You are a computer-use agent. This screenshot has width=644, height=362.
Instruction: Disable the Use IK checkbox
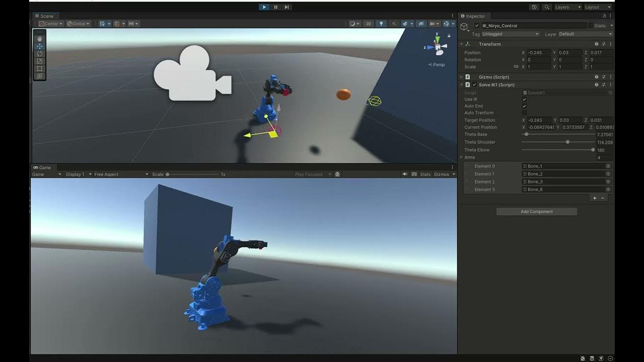coord(524,100)
